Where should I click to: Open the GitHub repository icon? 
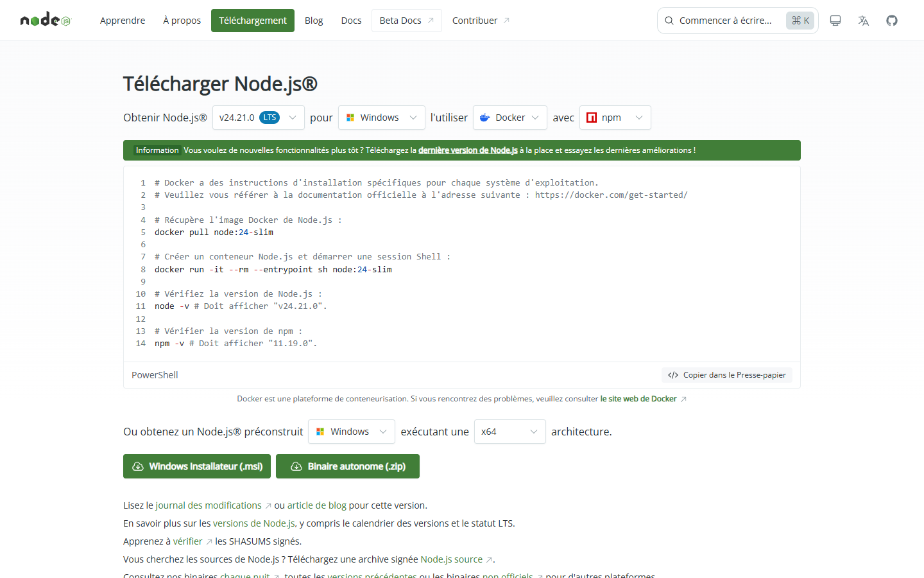[x=892, y=21]
